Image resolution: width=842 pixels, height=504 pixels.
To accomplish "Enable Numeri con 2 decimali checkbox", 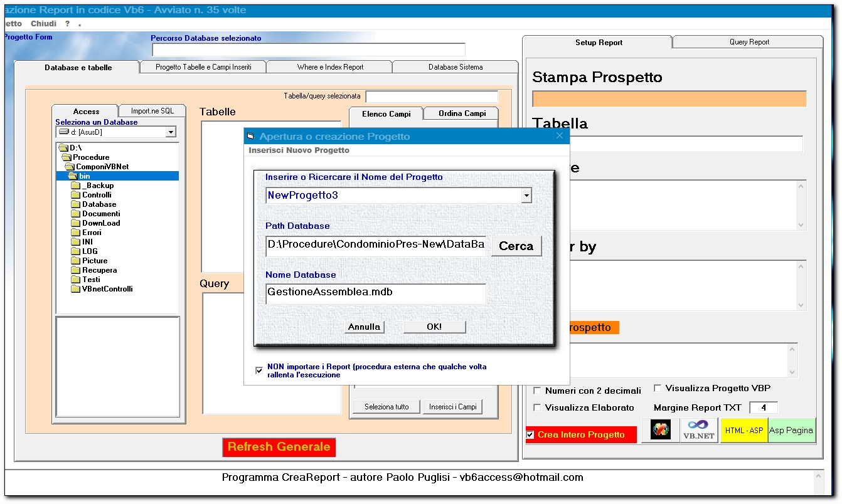I will [537, 391].
